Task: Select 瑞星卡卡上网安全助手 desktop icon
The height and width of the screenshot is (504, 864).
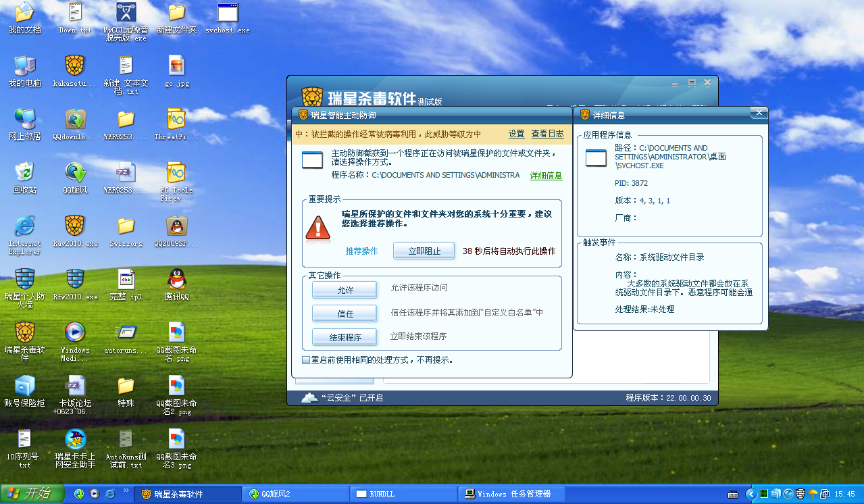Action: tap(75, 449)
